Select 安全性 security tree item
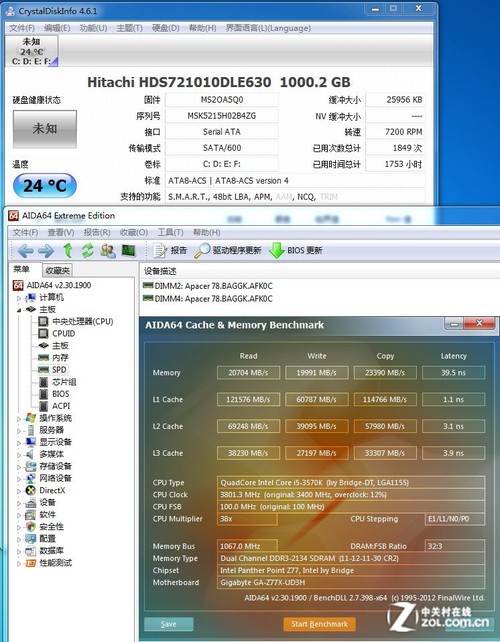500x642 pixels. [x=45, y=527]
